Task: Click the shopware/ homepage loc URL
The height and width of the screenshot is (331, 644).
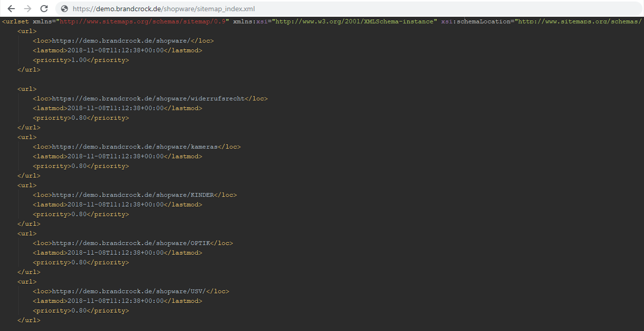Action: [x=122, y=41]
